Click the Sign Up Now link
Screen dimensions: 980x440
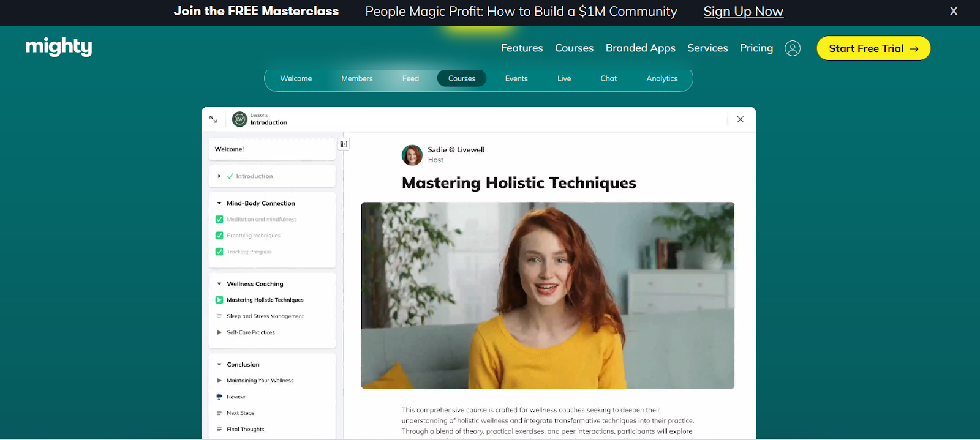[x=743, y=12]
